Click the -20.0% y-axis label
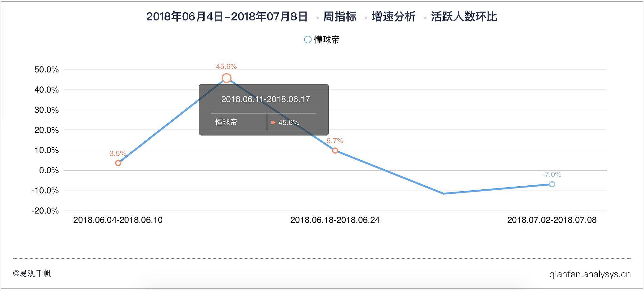 [x=45, y=211]
